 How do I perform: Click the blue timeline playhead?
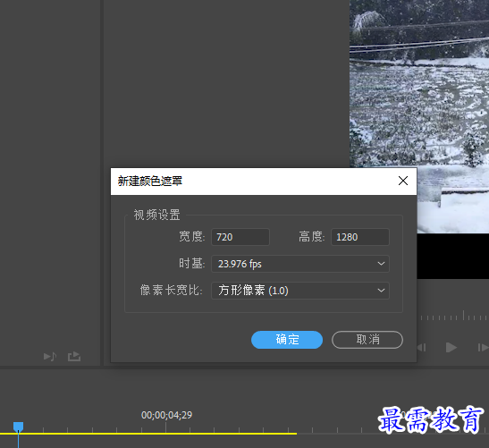19,427
